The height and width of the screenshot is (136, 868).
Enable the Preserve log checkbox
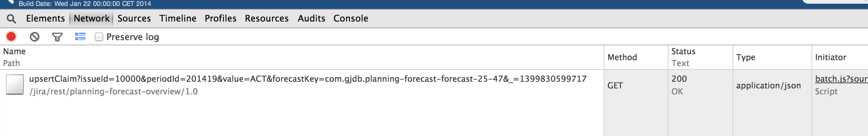coord(99,37)
